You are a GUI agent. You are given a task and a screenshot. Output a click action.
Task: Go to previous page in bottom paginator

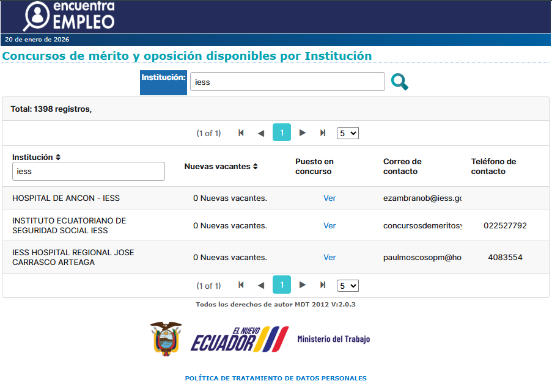coord(261,285)
